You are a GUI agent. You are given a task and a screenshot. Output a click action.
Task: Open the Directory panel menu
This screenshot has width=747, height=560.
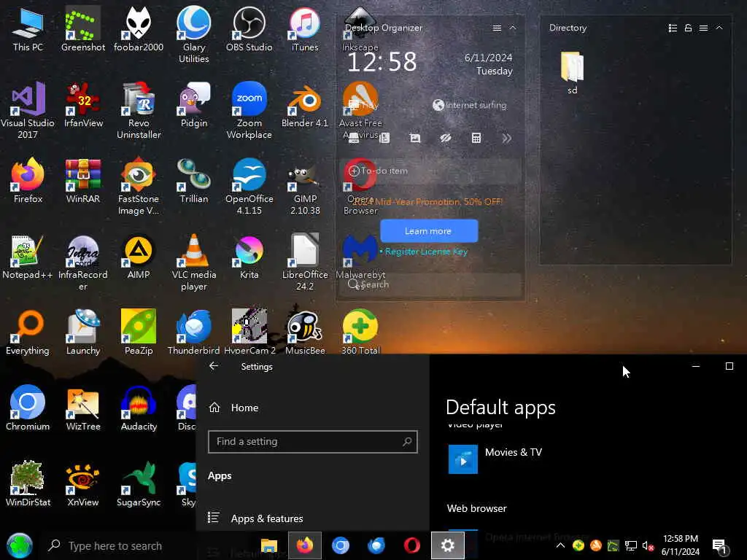pos(703,28)
